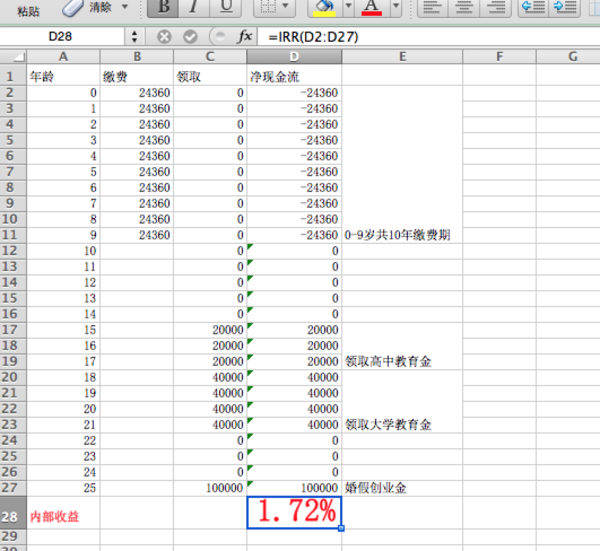
Task: Select row 1 header
Action: point(13,77)
